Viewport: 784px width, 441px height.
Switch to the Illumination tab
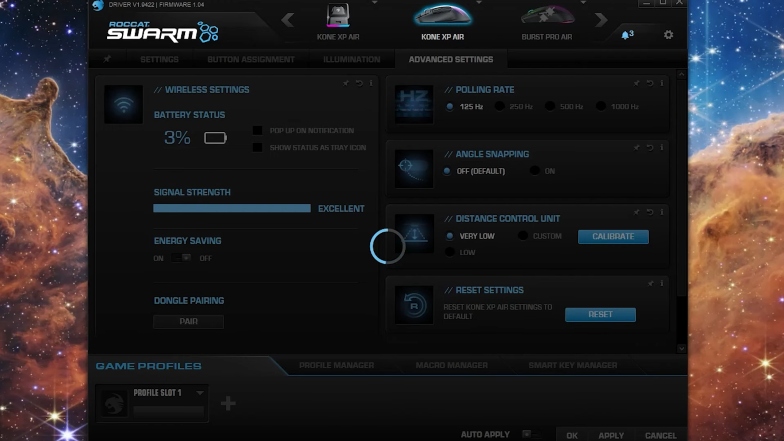pos(352,59)
